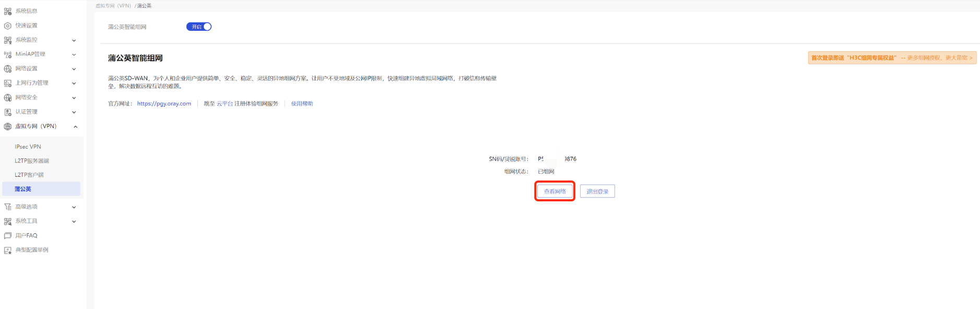The width and height of the screenshot is (980, 309).
Task: Click the 系统信息 sidebar icon
Action: tap(8, 11)
